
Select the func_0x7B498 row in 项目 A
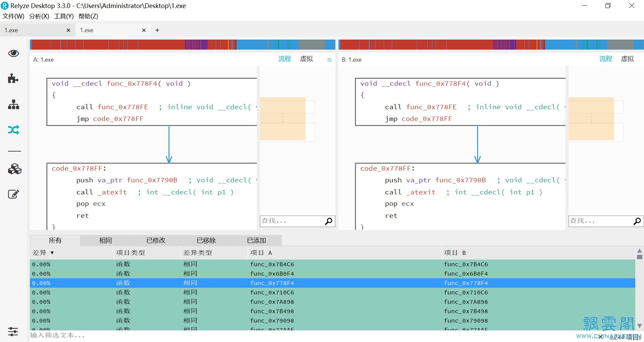tap(272, 311)
